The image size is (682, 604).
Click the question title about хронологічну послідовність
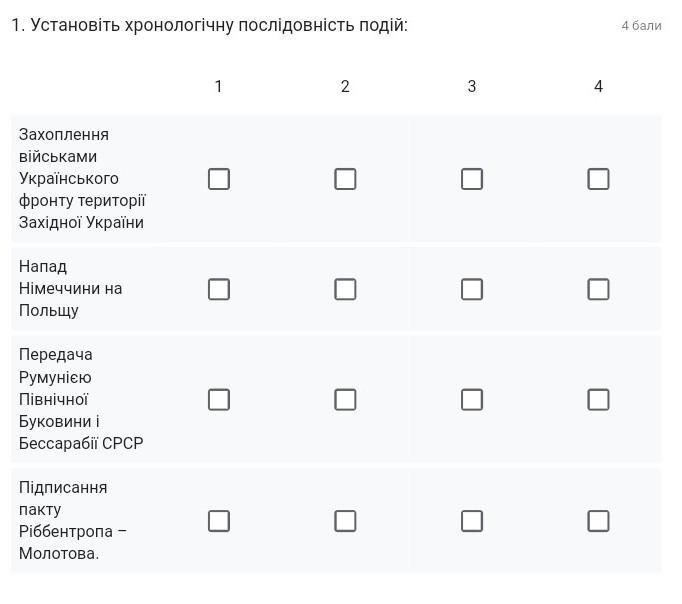pos(210,25)
